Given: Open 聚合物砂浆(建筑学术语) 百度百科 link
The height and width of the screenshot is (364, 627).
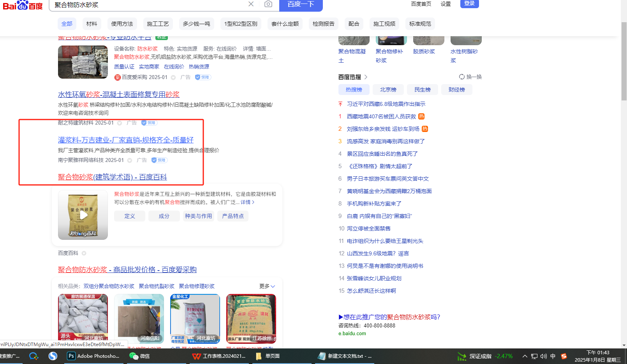Looking at the screenshot, I should (113, 177).
